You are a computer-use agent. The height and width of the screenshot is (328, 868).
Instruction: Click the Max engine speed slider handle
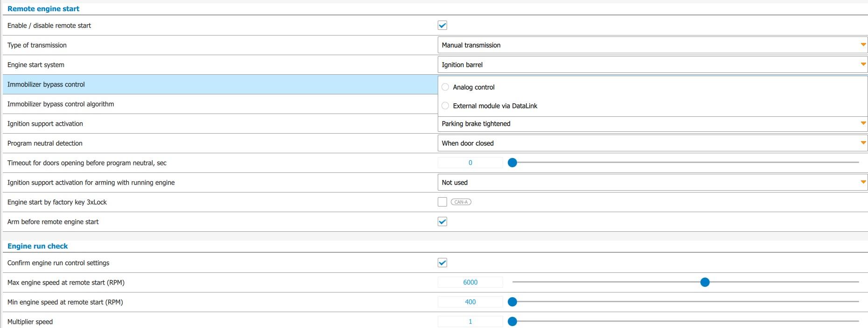(x=705, y=282)
